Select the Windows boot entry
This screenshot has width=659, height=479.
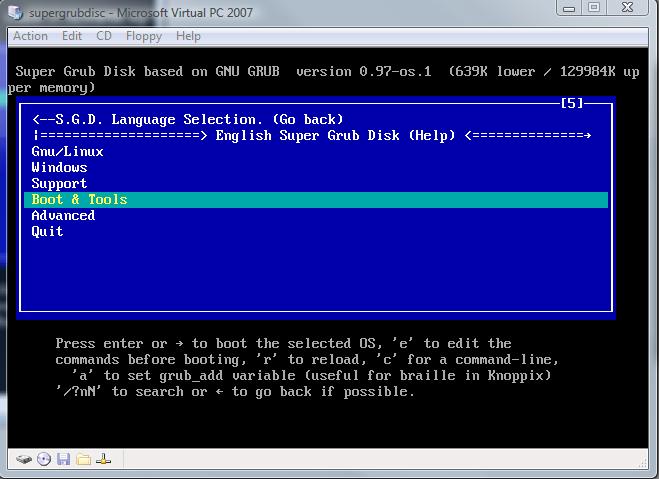tap(316, 167)
